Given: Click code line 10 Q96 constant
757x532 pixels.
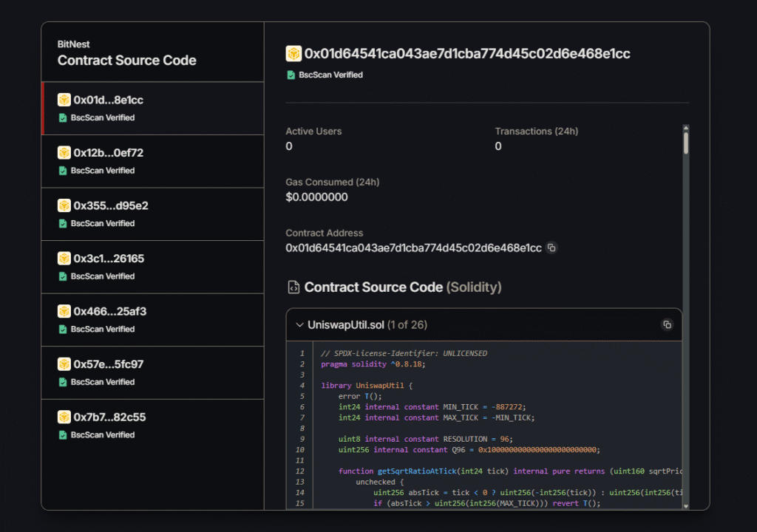Looking at the screenshot, I should [469, 450].
